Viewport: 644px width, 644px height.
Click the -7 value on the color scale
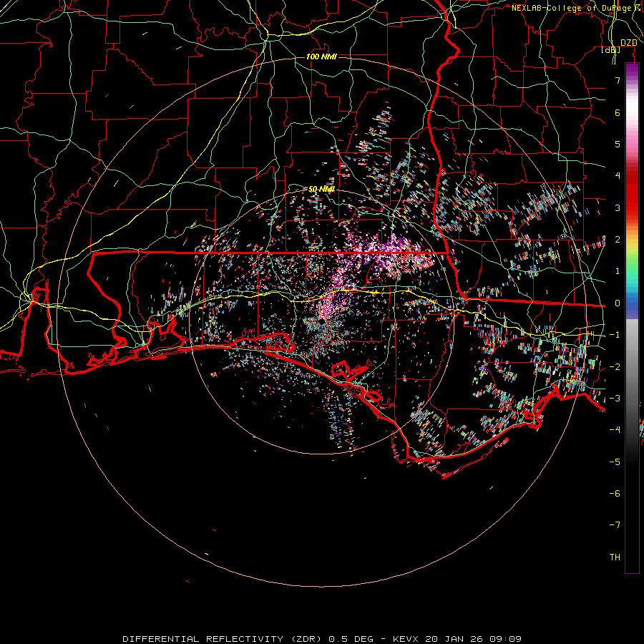(615, 525)
